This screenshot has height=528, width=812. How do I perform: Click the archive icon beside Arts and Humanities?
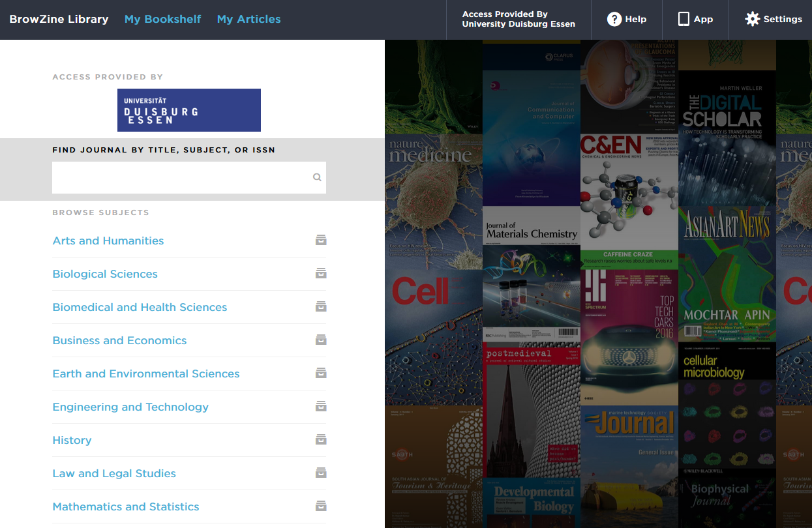coord(321,240)
